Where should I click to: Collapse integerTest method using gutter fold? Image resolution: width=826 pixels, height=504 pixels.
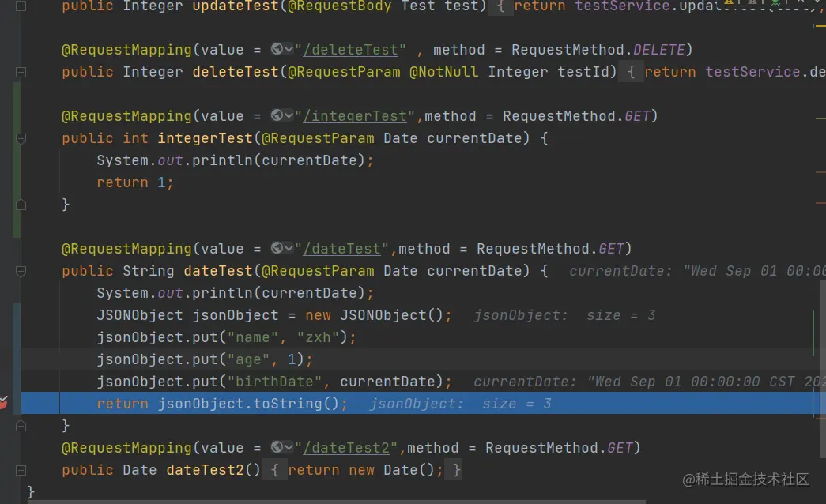(x=21, y=138)
